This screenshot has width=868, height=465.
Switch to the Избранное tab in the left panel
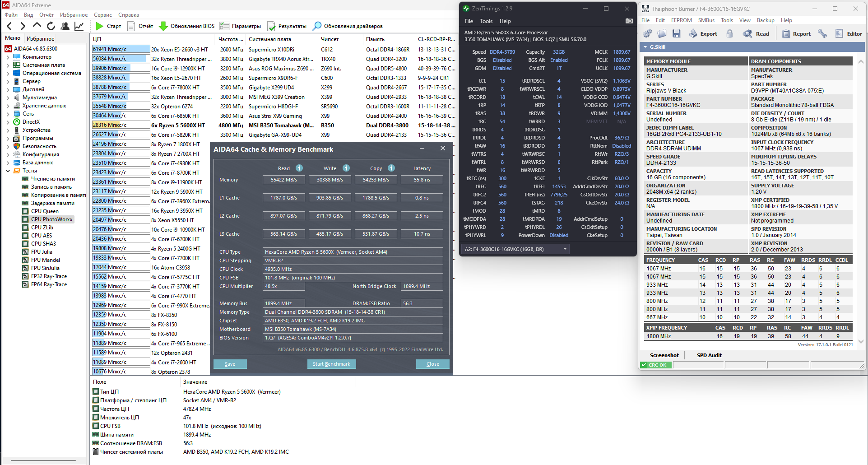(41, 39)
